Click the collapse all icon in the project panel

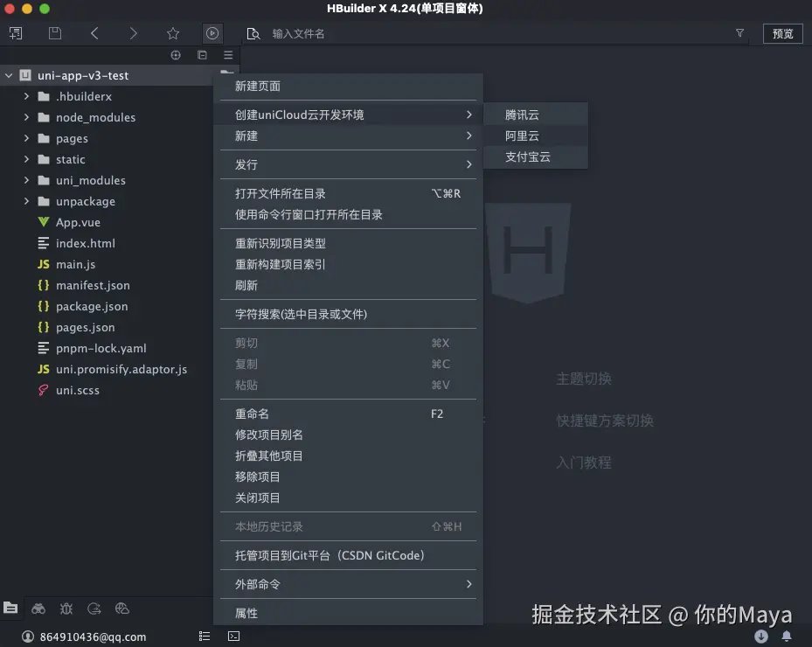tap(203, 55)
